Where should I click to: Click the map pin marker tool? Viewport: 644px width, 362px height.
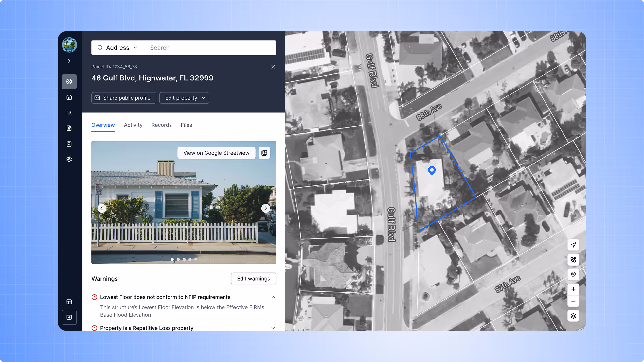573,274
